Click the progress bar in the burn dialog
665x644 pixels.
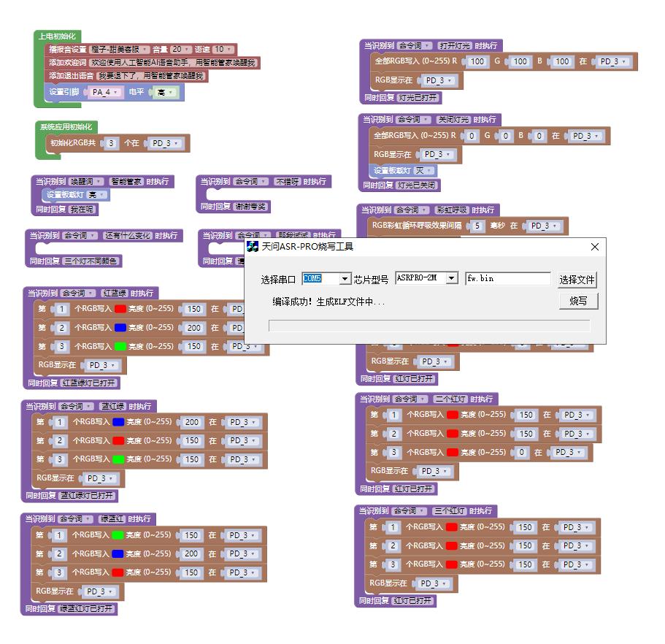pyautogui.click(x=429, y=326)
